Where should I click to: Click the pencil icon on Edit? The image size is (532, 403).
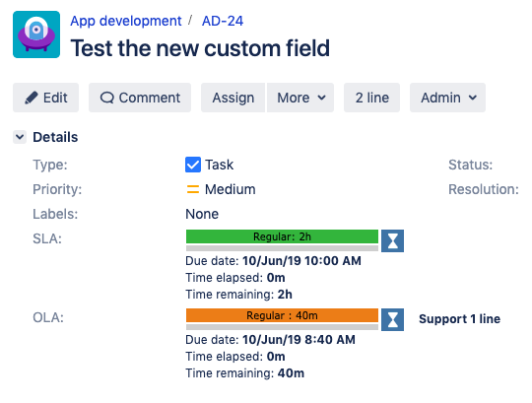coord(32,98)
